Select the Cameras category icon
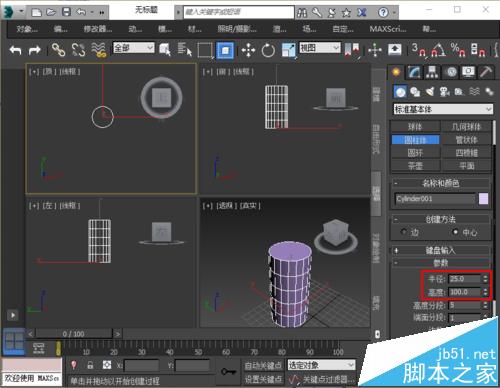 (x=444, y=92)
